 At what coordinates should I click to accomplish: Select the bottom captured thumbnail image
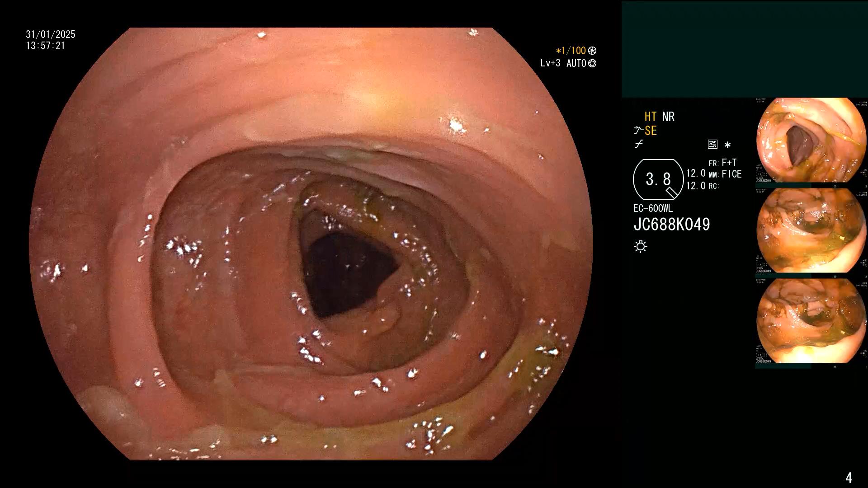pos(811,321)
